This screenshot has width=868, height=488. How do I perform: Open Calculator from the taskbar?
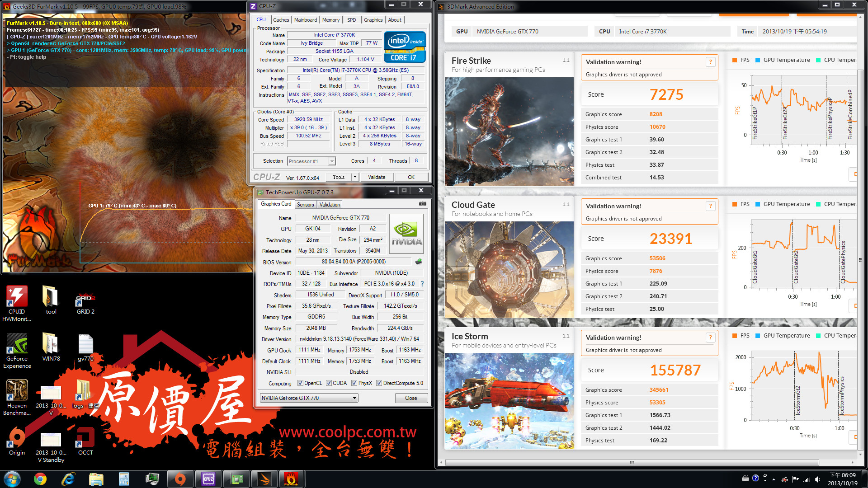(x=124, y=479)
